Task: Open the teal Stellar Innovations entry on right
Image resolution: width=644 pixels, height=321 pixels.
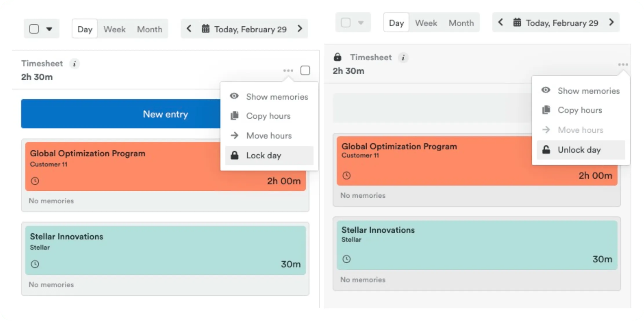Action: 477,245
